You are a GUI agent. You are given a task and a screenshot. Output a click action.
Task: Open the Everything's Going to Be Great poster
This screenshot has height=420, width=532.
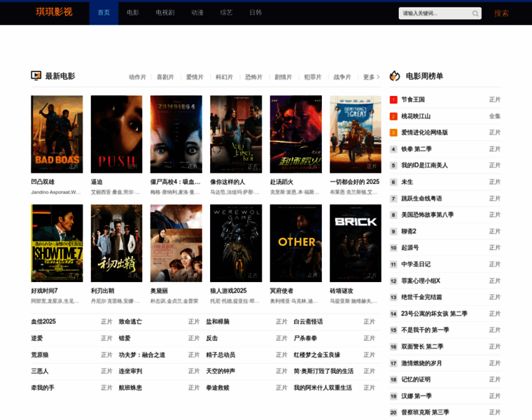(356, 134)
